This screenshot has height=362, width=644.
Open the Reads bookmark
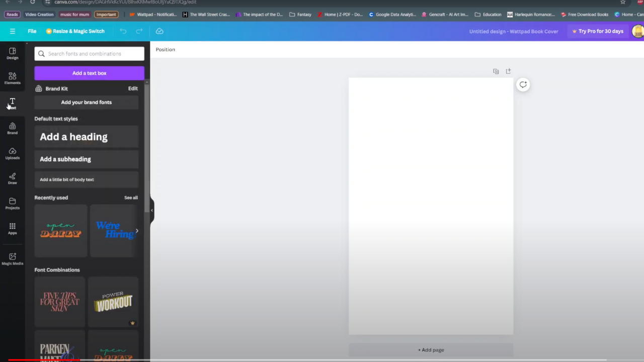click(x=12, y=15)
